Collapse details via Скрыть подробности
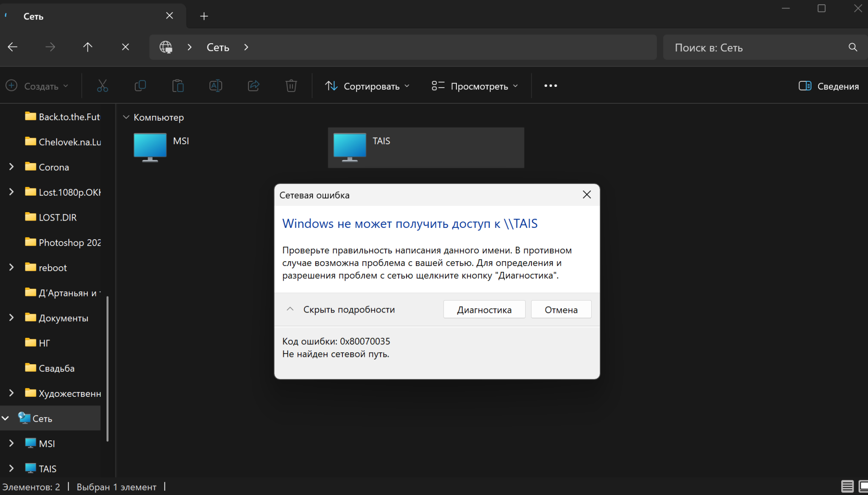Viewport: 868px width, 495px height. point(341,309)
